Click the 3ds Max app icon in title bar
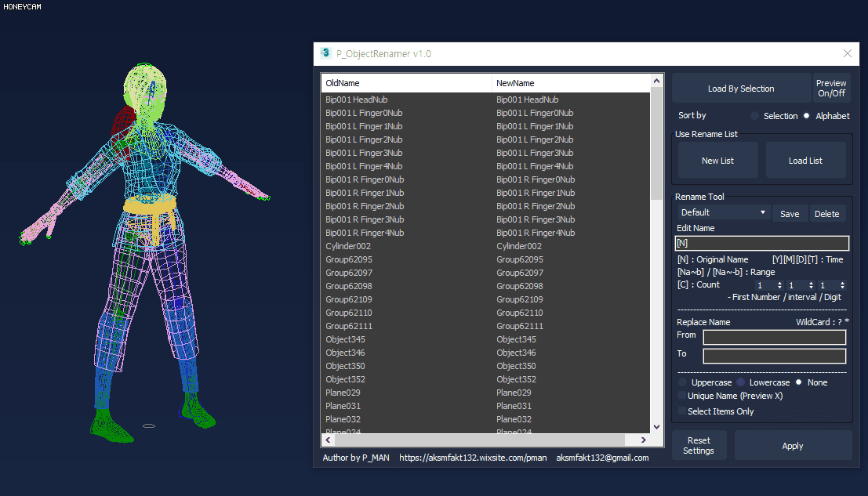The height and width of the screenshot is (496, 868). pyautogui.click(x=325, y=53)
